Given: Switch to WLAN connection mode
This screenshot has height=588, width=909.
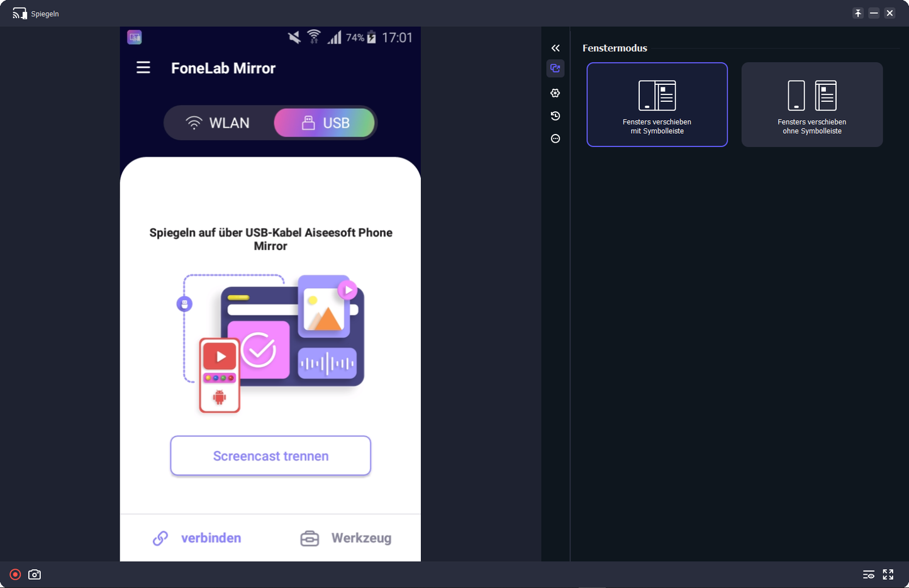Looking at the screenshot, I should pyautogui.click(x=218, y=123).
